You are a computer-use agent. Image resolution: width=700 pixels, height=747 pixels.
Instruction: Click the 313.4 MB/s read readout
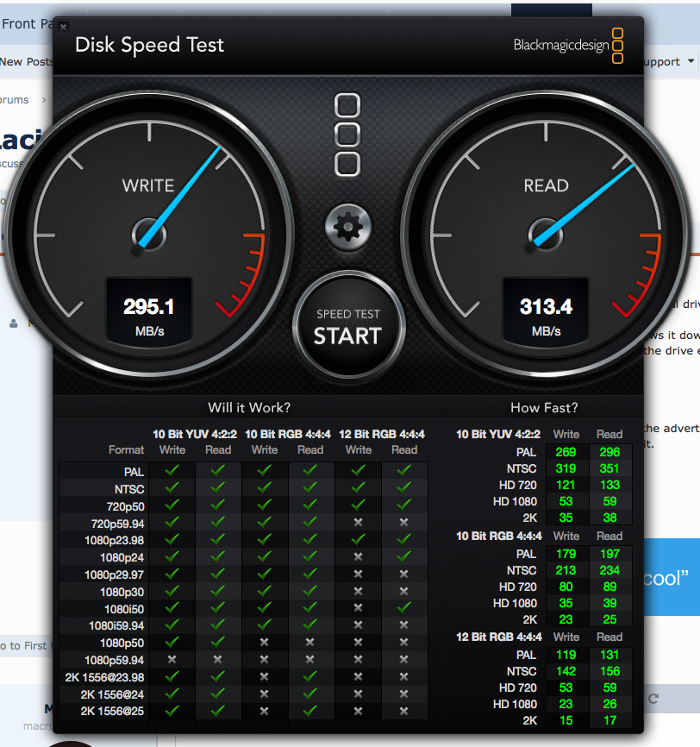[x=546, y=311]
